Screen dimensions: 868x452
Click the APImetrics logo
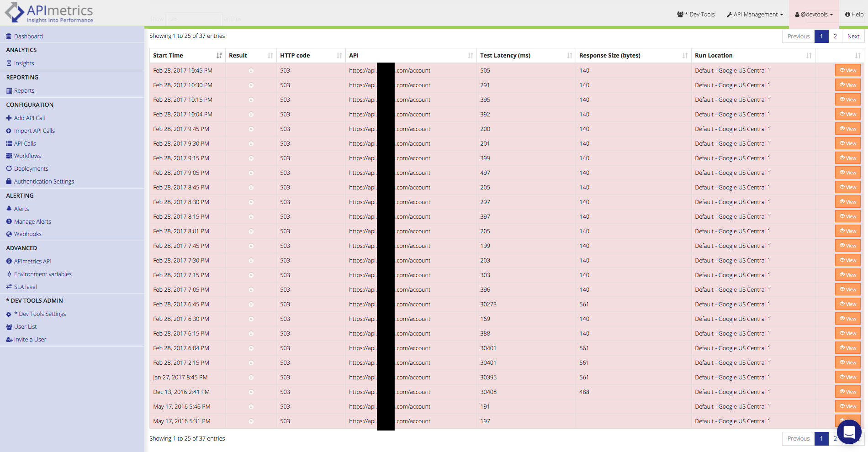click(49, 13)
